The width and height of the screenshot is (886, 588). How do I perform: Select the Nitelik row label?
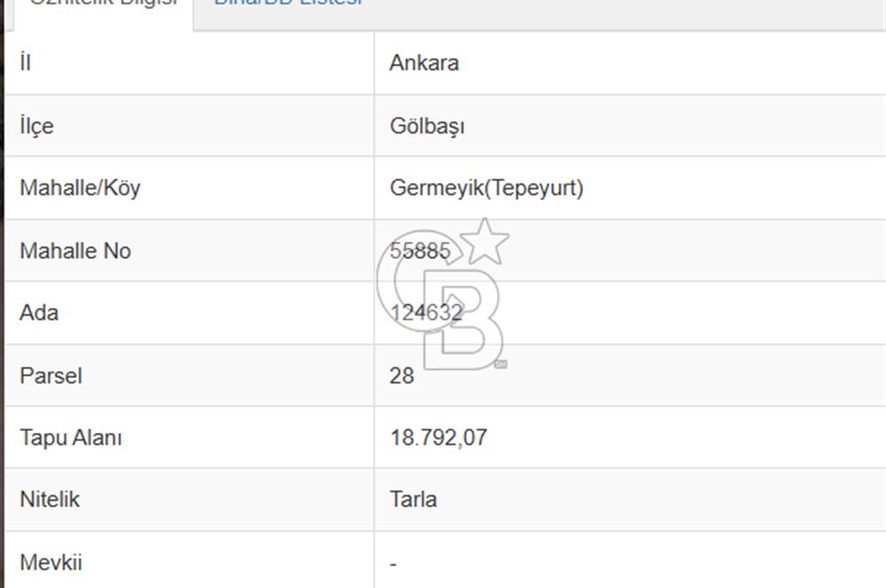pos(50,500)
